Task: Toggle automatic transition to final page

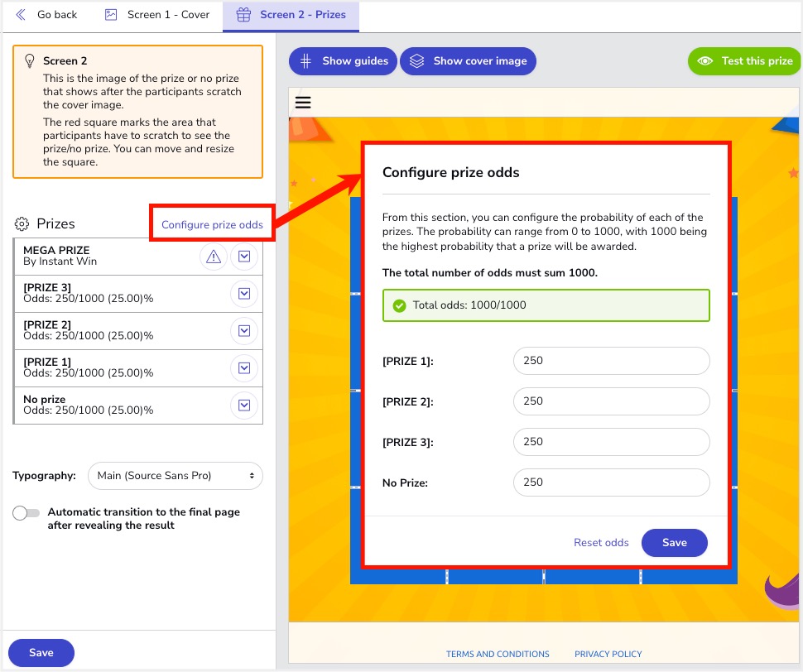Action: pyautogui.click(x=26, y=513)
